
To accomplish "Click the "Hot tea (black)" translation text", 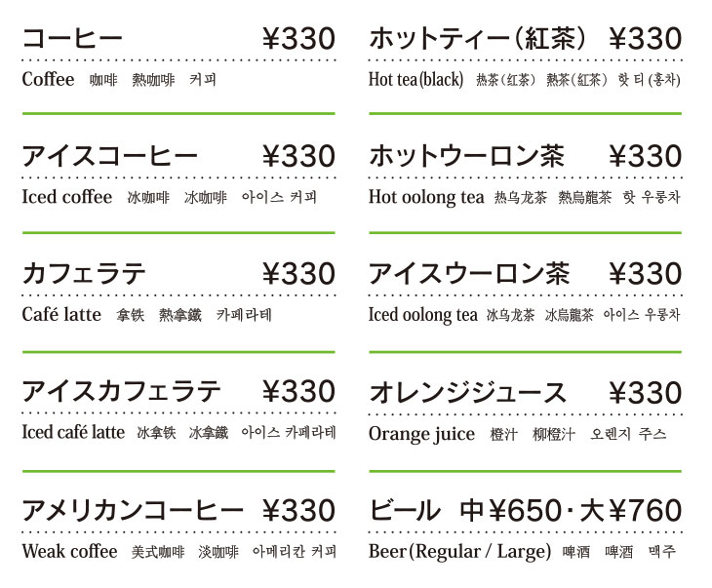I will tap(415, 79).
